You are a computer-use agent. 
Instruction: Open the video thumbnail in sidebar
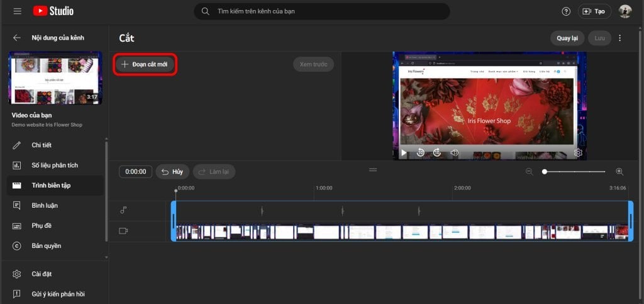click(x=55, y=78)
